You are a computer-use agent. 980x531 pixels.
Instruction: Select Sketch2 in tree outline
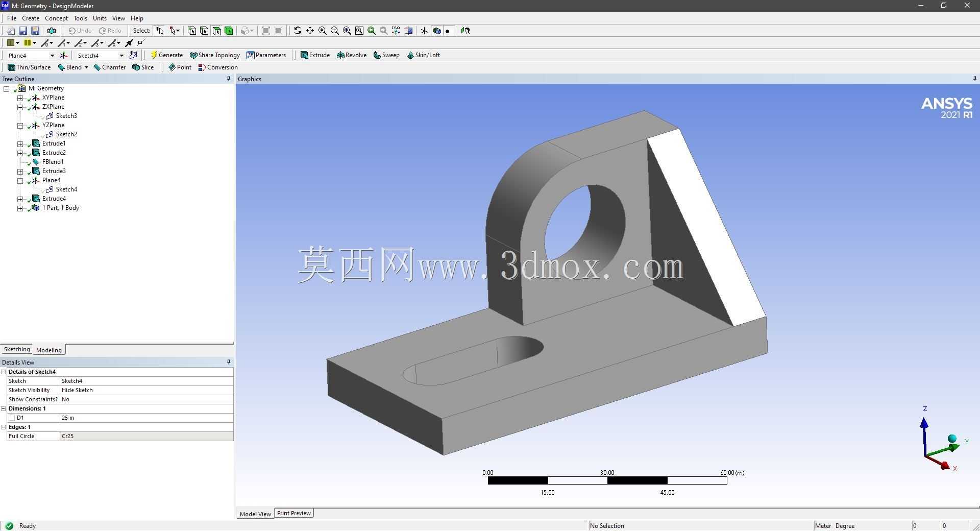[66, 134]
